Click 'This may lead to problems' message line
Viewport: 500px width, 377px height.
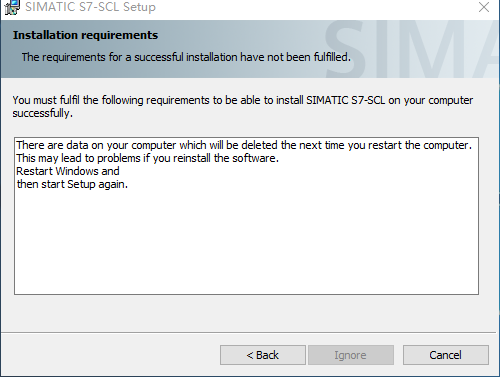coord(147,158)
